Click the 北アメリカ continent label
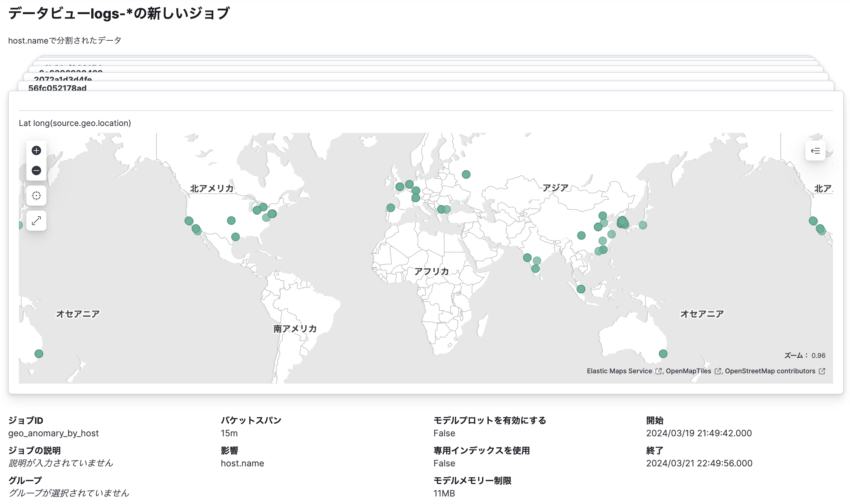 pos(212,188)
